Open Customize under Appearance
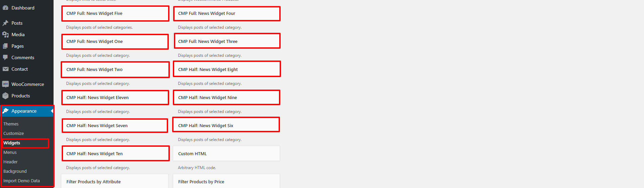 [x=14, y=134]
